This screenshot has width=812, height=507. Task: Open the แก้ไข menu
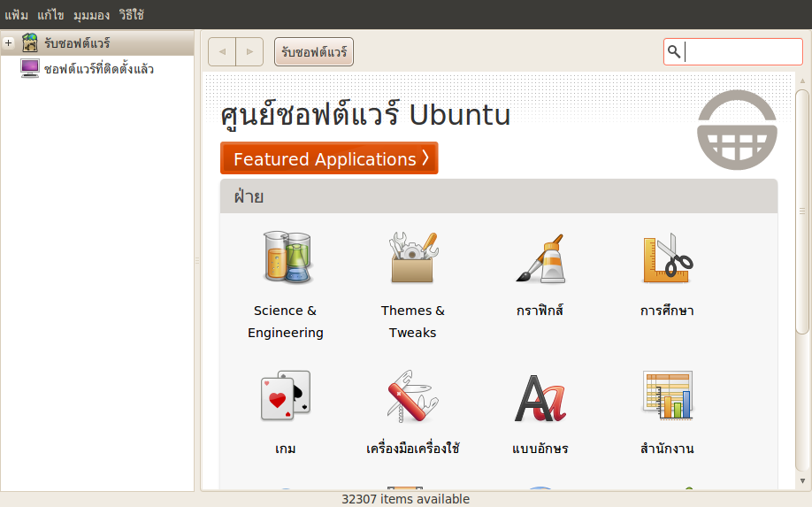(x=50, y=14)
